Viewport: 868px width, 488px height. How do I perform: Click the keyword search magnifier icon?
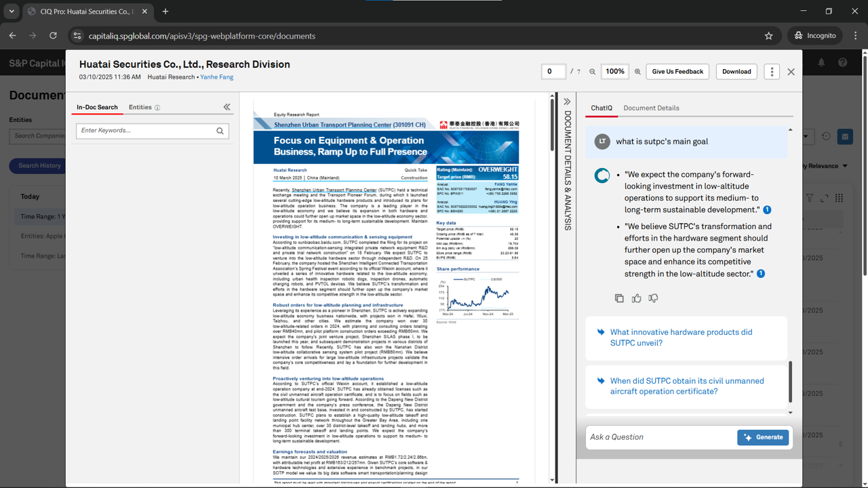[x=220, y=131]
